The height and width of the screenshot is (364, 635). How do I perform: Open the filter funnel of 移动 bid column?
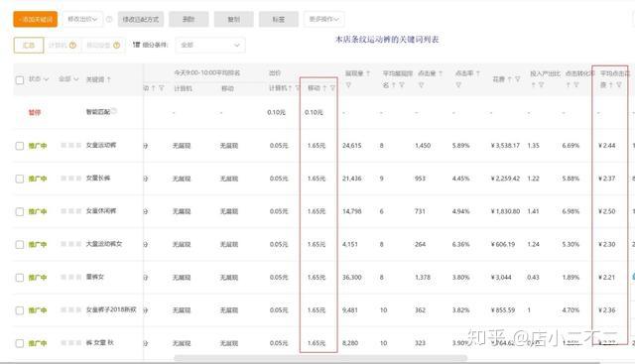(332, 88)
